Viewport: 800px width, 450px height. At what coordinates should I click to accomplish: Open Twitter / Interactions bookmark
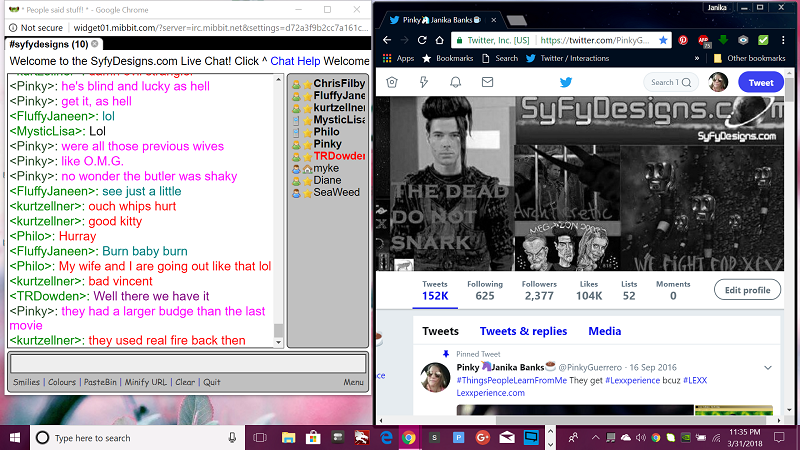pos(567,58)
